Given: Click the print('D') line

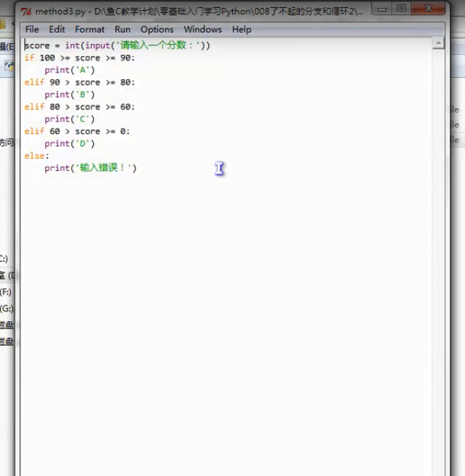Looking at the screenshot, I should point(70,144).
